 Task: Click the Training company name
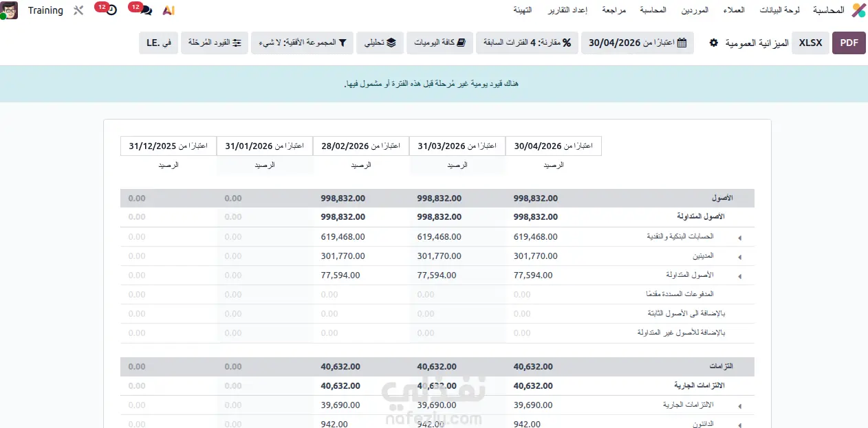(x=45, y=10)
